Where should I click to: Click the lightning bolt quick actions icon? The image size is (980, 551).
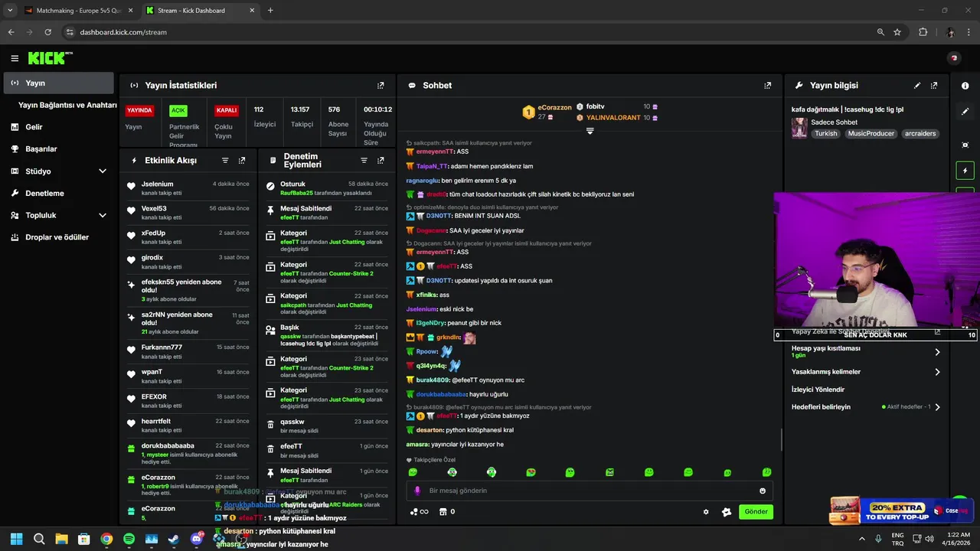point(965,171)
